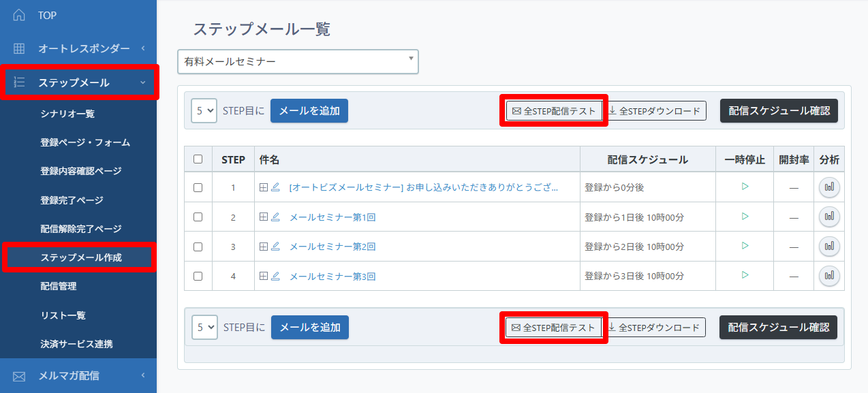Click the top 配信スケジュール確認 button

tap(779, 110)
